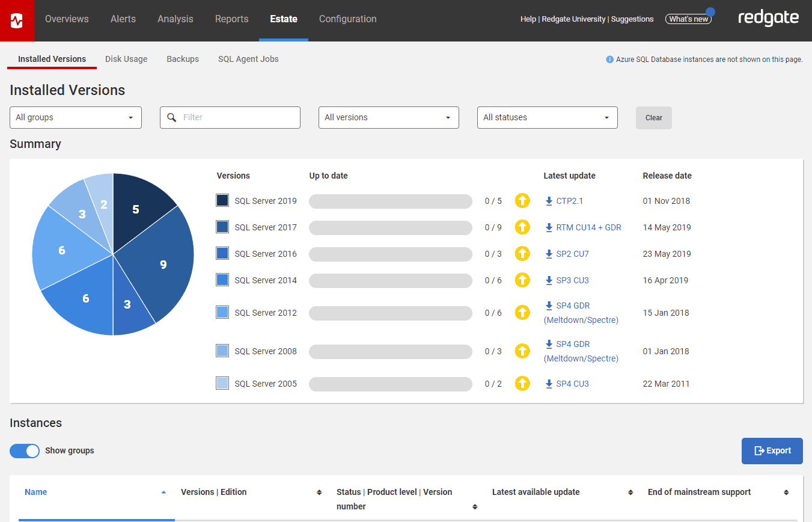Click the blue info icon near Azure notice
This screenshot has width=812, height=522.
tap(609, 60)
